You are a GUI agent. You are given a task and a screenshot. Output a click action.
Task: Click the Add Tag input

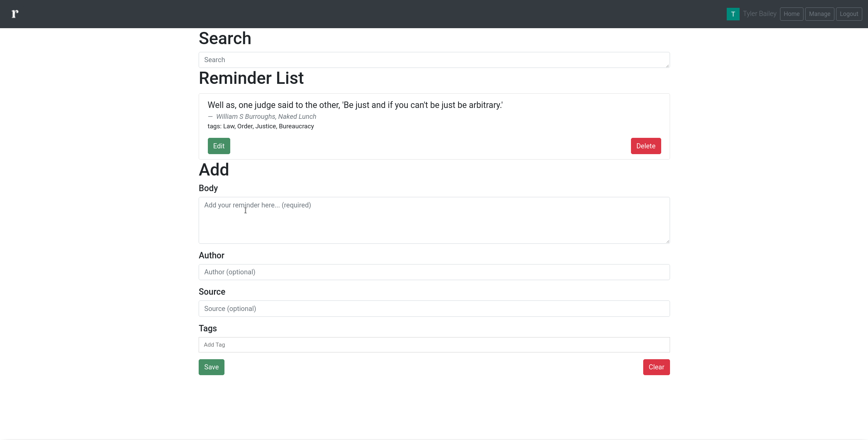434,345
